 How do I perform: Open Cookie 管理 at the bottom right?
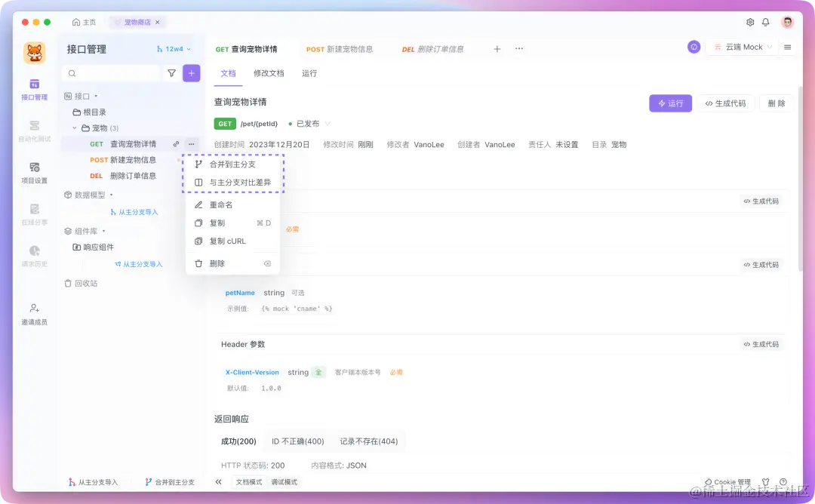pyautogui.click(x=727, y=481)
